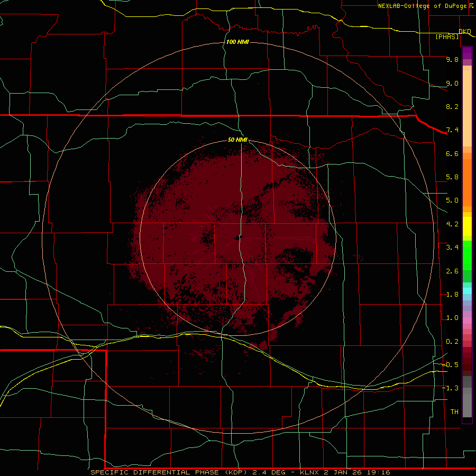Click the [PHAS] units label
Image resolution: width=476 pixels, height=476 pixels.
click(x=447, y=36)
